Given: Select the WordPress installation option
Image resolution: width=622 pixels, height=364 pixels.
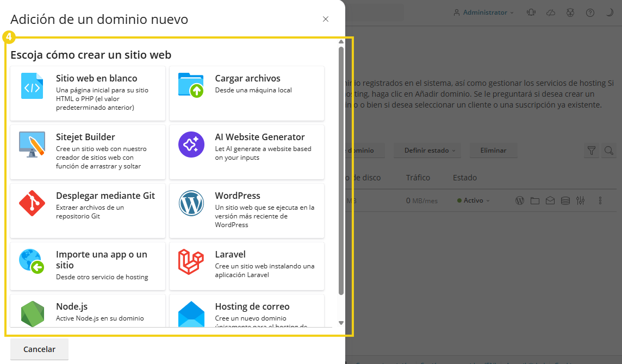Looking at the screenshot, I should tap(246, 210).
